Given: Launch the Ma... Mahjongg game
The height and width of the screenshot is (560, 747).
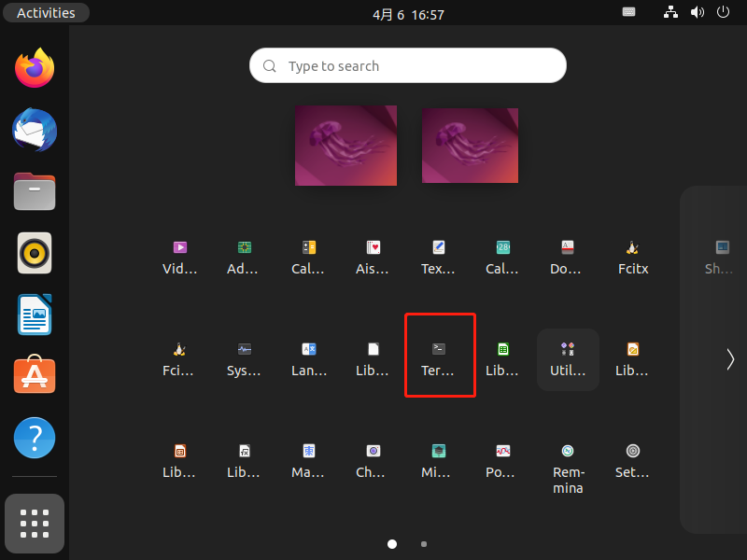Looking at the screenshot, I should coord(309,451).
